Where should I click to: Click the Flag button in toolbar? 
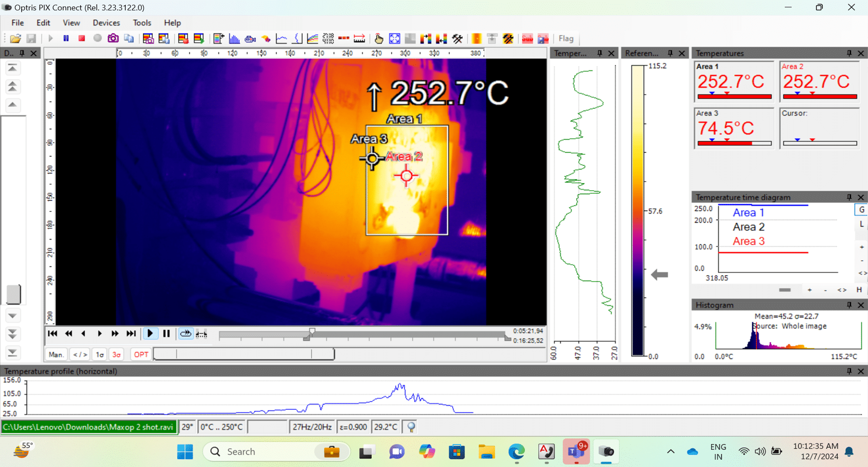(x=566, y=38)
